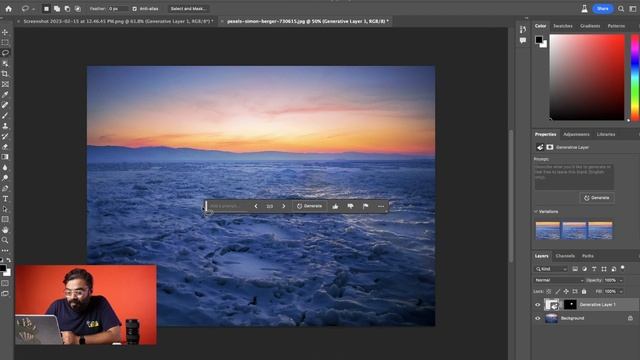Switch to the Paths tab
This screenshot has height=360, width=640.
(x=588, y=256)
